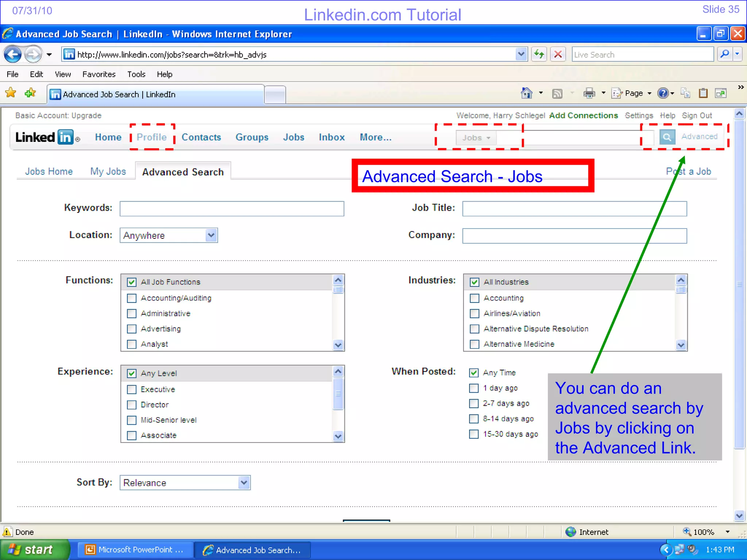Switch to the My Jobs tab

tap(108, 171)
